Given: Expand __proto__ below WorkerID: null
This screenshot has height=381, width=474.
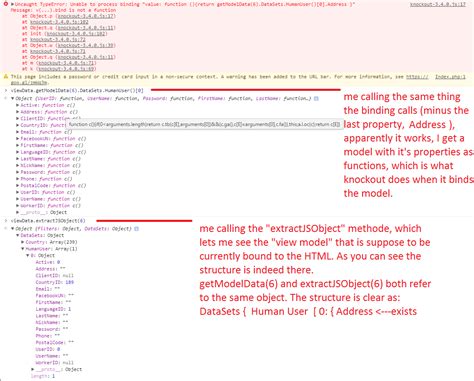Looking at the screenshot, I should tap(33, 369).
